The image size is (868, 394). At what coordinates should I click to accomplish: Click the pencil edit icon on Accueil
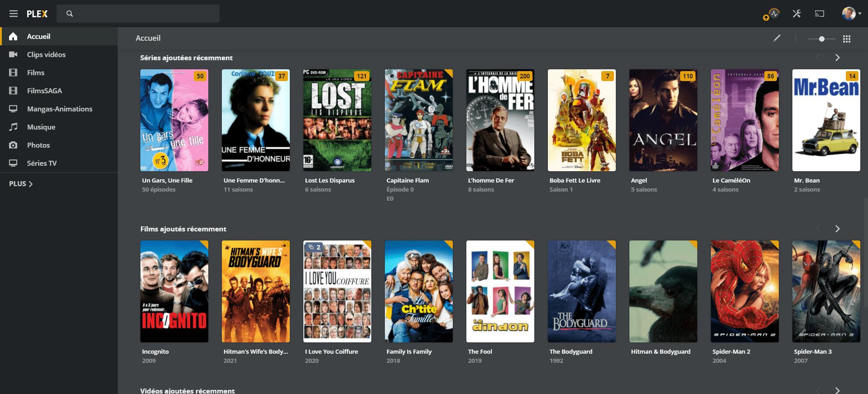777,38
